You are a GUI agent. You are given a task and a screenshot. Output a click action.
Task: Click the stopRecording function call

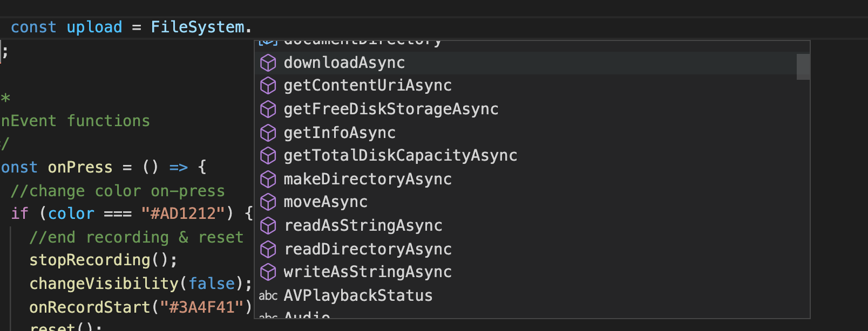(x=82, y=260)
